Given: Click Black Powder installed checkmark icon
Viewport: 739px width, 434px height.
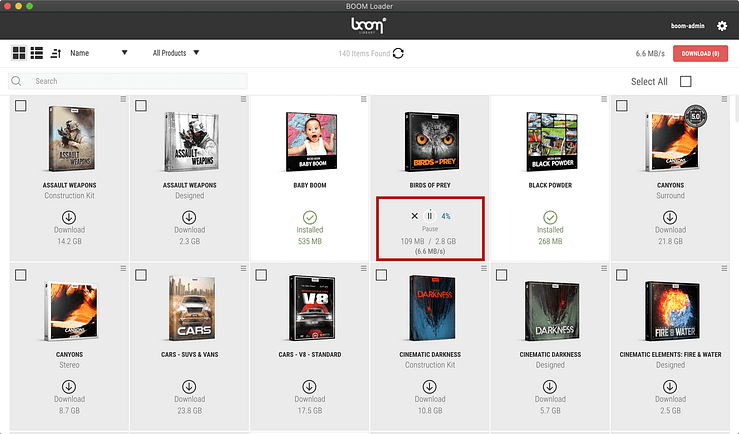Looking at the screenshot, I should coord(550,217).
